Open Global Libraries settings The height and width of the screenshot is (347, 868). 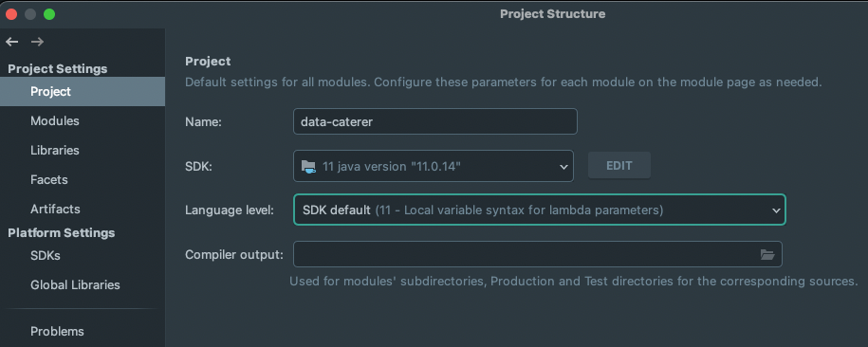(75, 285)
